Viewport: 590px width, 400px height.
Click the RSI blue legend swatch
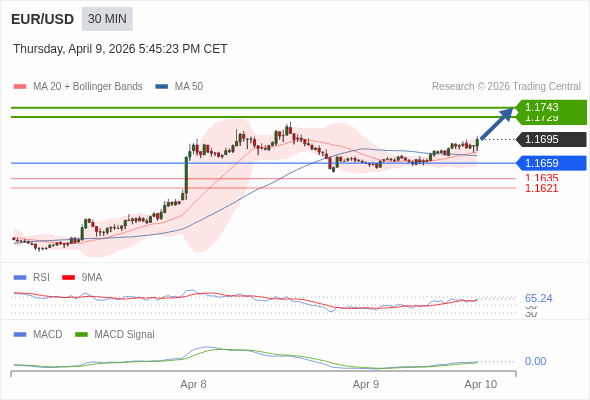20,278
